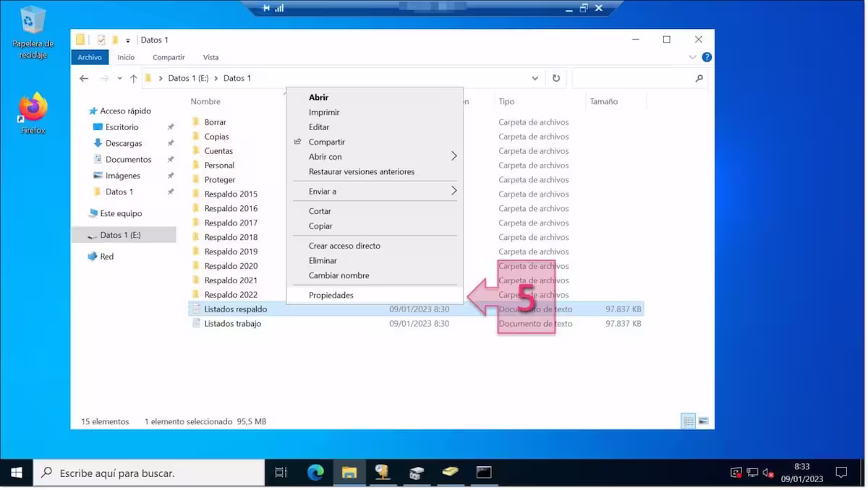Click Datos 1 (E:) in address breadcrumb

[189, 78]
